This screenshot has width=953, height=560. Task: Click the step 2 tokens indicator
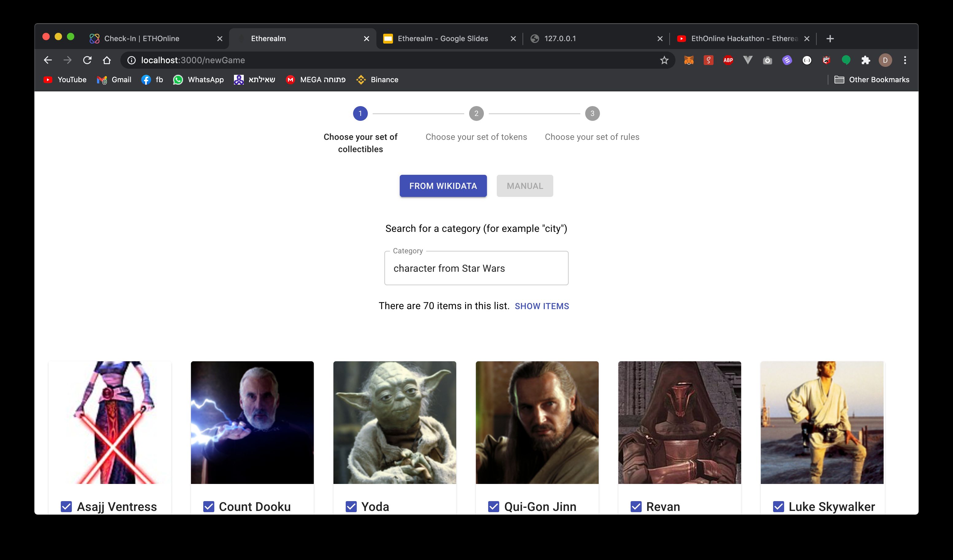[x=476, y=113]
